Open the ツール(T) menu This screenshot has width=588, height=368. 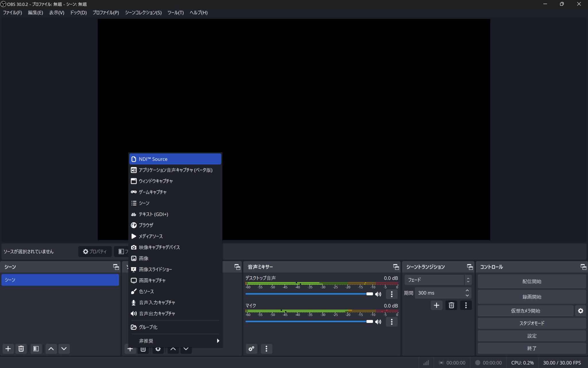[x=175, y=12]
